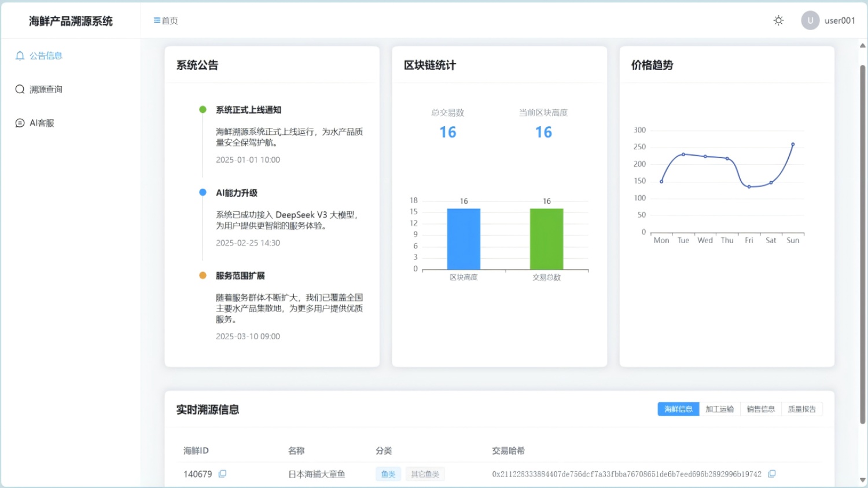Screen dimensions: 868x488
Task: Copy the seafood ID 140679
Action: click(222, 474)
